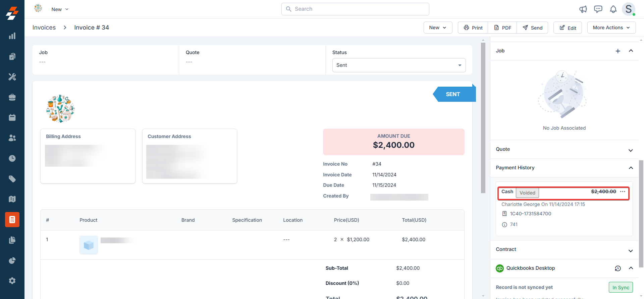Click into the Search field

pyautogui.click(x=355, y=9)
